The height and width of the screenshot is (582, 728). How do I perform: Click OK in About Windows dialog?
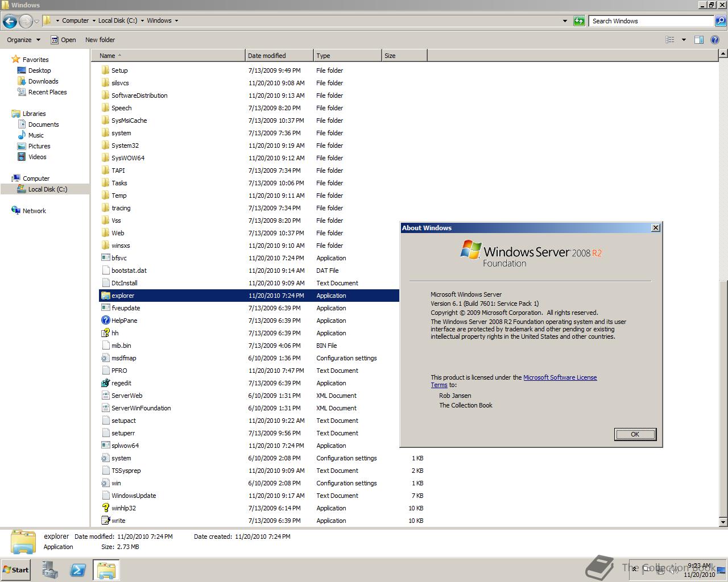pyautogui.click(x=635, y=434)
